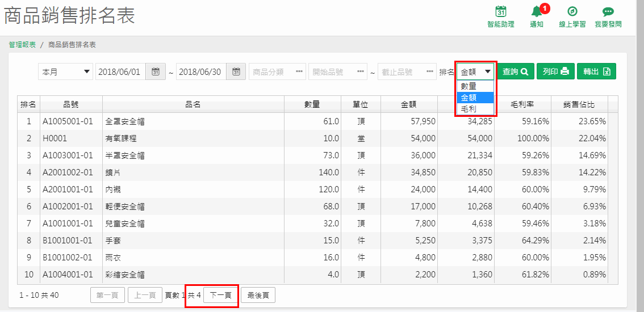The image size is (644, 312).
Task: Sort by the 排名 column header
Action: click(28, 104)
